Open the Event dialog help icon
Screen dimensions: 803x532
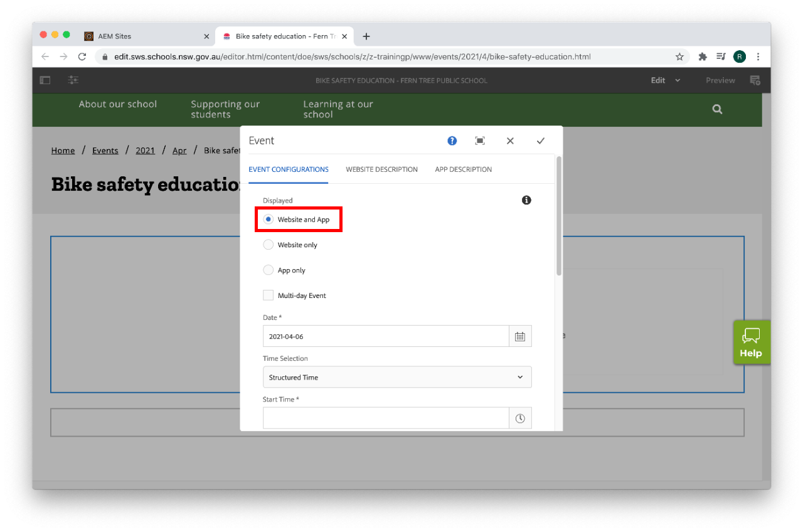452,141
